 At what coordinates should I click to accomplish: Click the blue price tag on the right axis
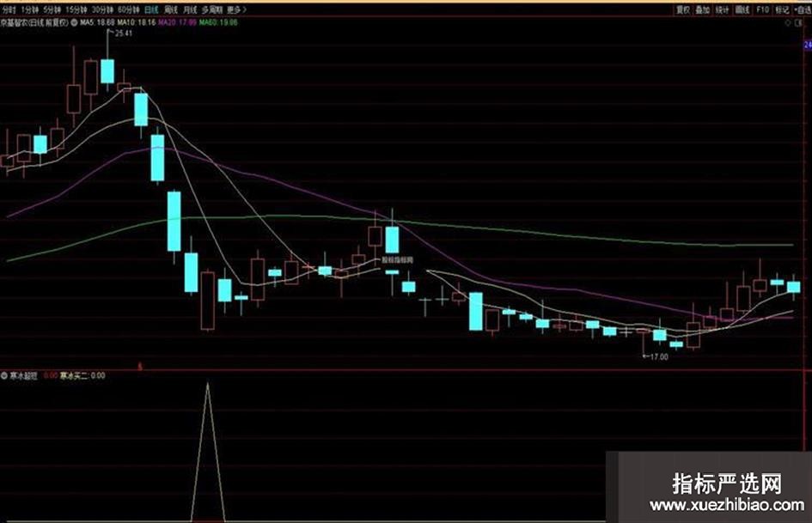pos(808,45)
